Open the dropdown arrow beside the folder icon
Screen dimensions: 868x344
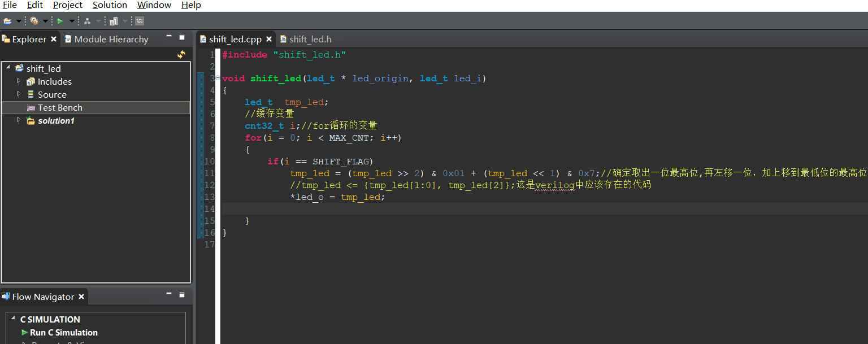click(19, 21)
